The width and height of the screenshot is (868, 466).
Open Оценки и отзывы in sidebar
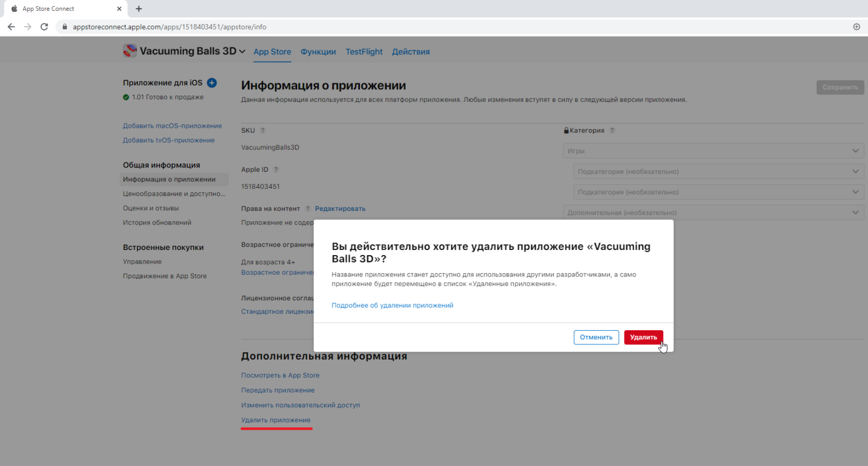[151, 208]
